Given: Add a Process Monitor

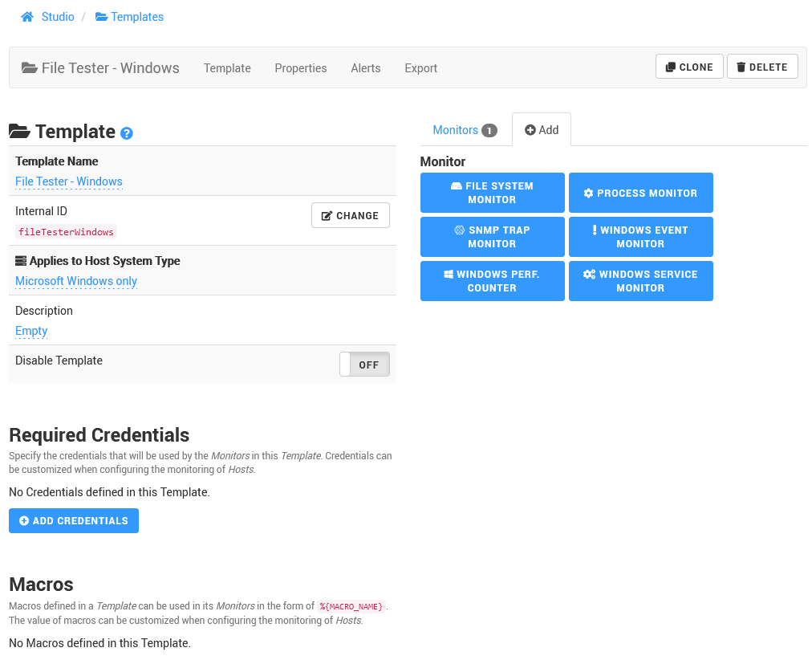Looking at the screenshot, I should tap(640, 193).
